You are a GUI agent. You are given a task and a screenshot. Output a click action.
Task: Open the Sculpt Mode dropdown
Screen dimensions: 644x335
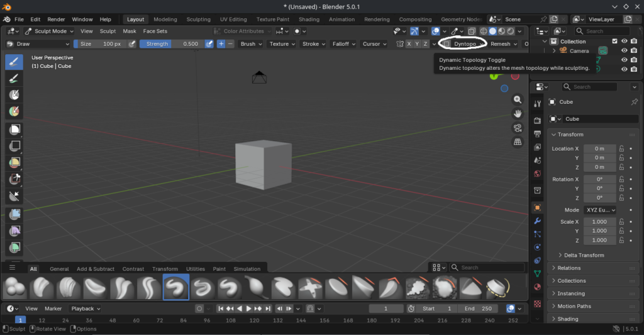(x=50, y=31)
